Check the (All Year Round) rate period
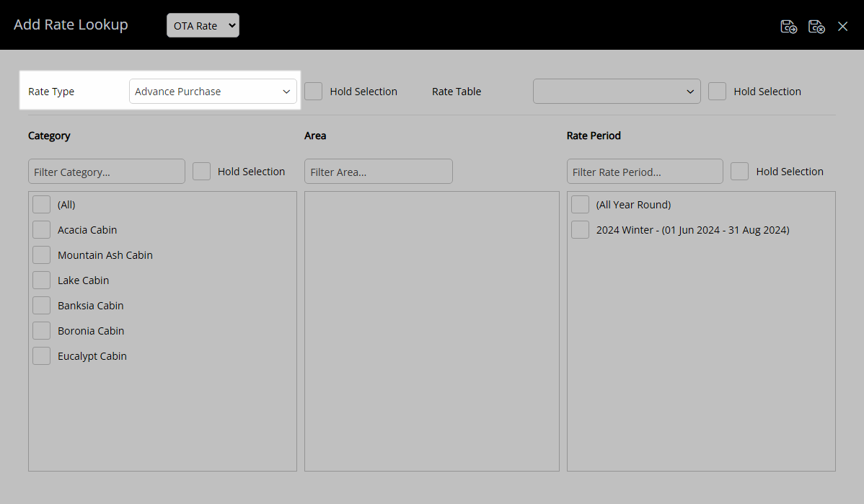This screenshot has width=864, height=504. click(x=580, y=204)
